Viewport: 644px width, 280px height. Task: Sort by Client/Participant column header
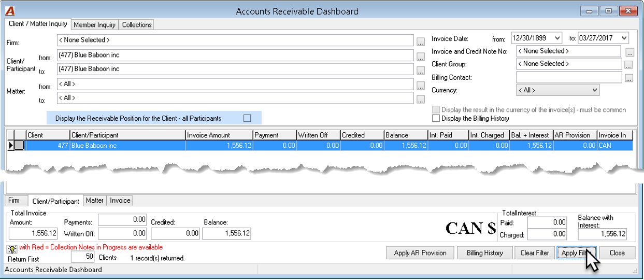127,135
